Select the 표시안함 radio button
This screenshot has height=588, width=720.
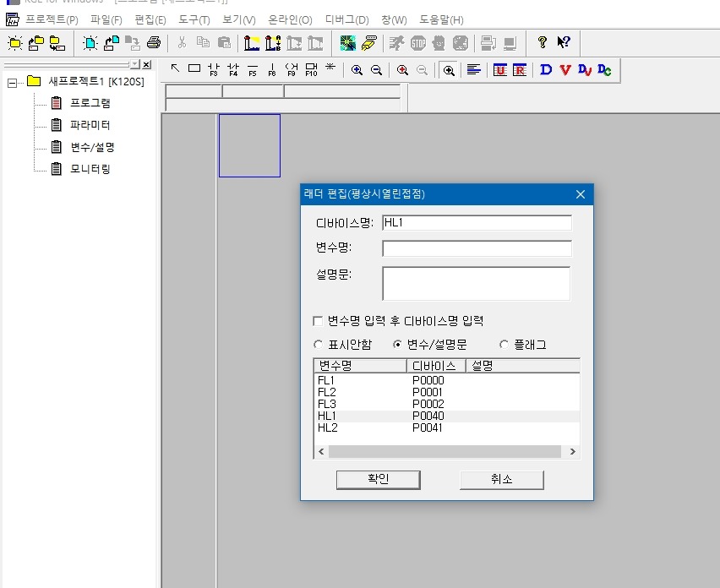point(319,345)
